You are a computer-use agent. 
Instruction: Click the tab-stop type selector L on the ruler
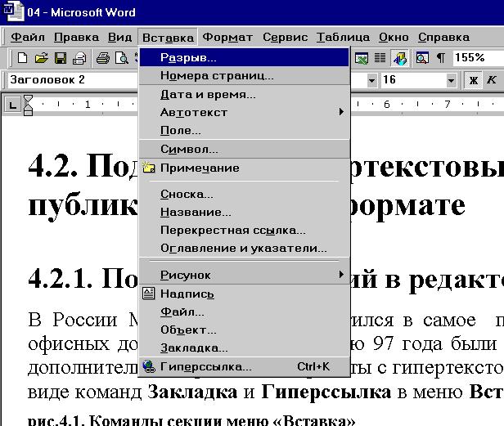pos(12,105)
